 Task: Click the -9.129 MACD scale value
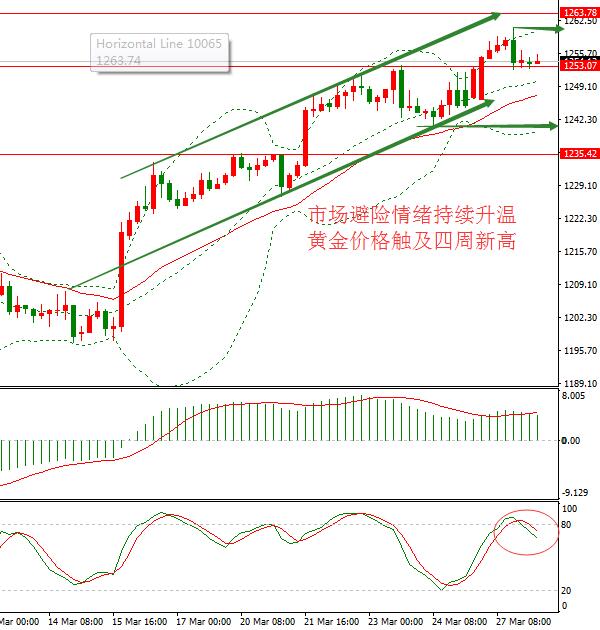(575, 492)
